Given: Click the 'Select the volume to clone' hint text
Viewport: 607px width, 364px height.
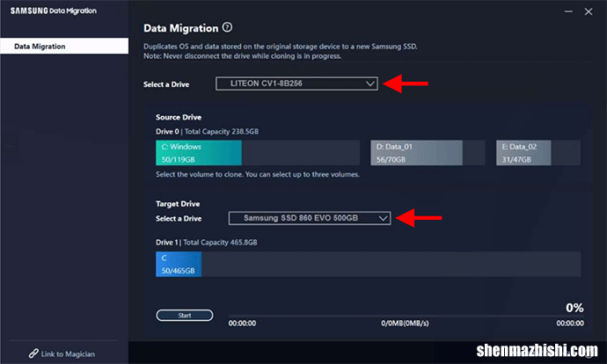Looking at the screenshot, I should [x=258, y=174].
